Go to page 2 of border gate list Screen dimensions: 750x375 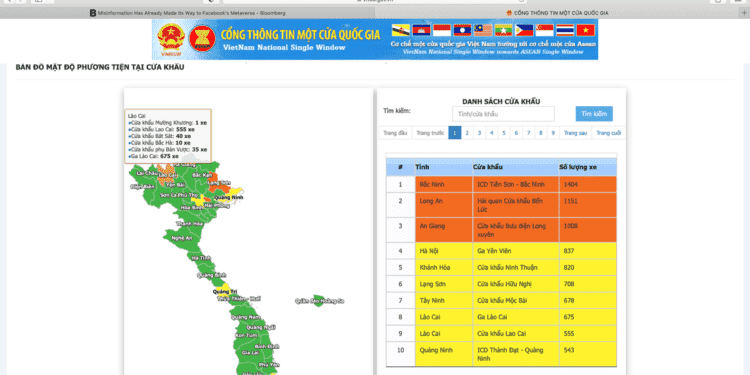click(467, 133)
